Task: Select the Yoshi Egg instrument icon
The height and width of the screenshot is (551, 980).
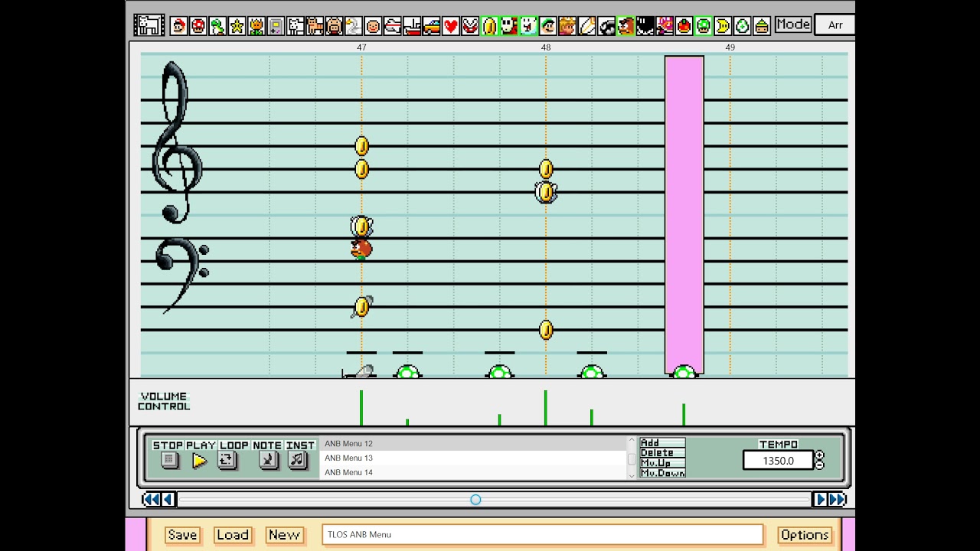Action: pyautogui.click(x=742, y=25)
